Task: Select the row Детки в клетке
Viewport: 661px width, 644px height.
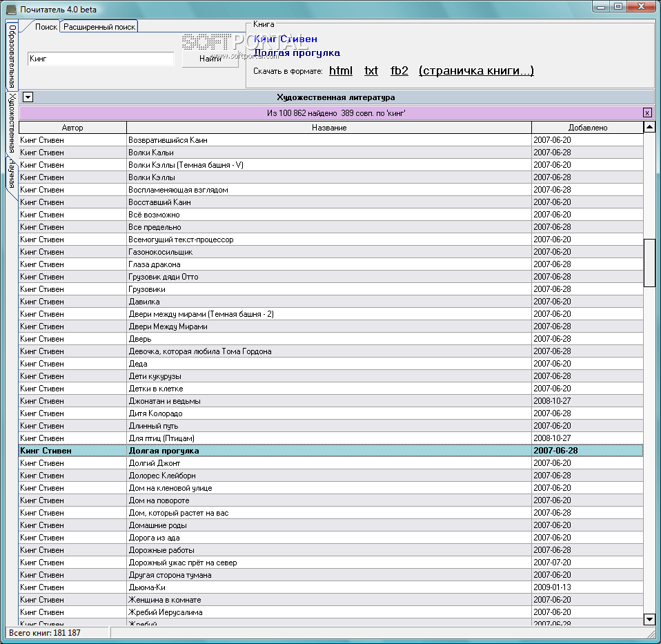Action: (x=331, y=389)
